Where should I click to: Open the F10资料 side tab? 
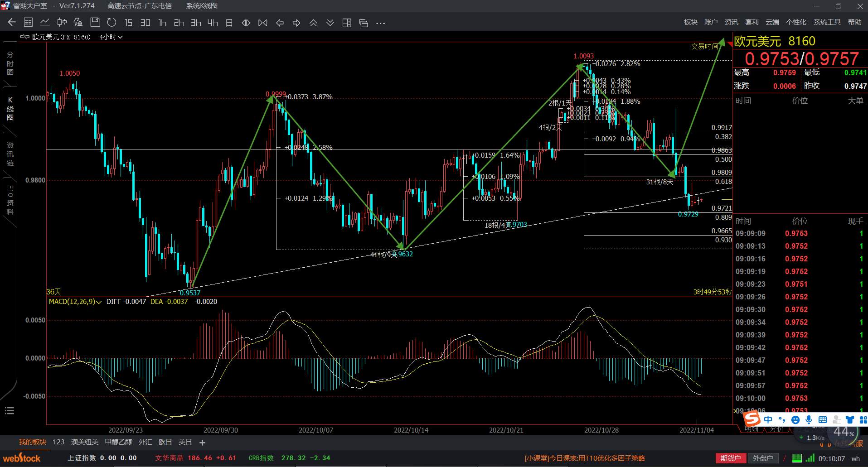(10, 199)
